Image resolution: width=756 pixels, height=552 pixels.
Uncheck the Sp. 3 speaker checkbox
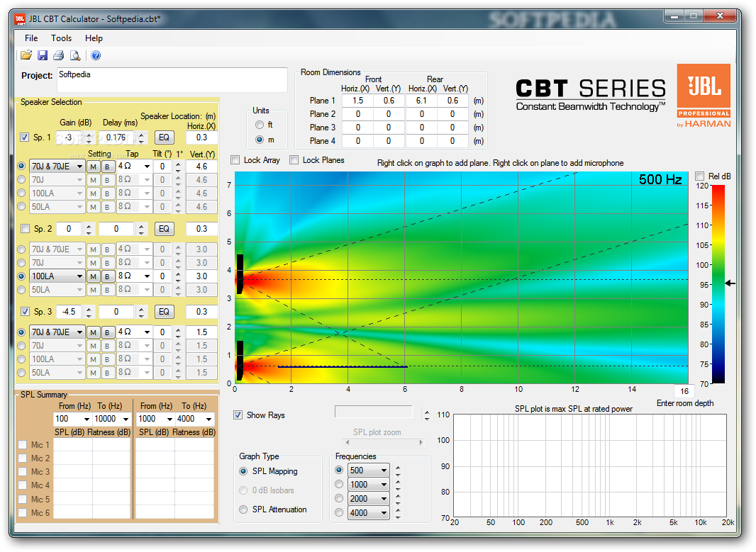click(x=25, y=312)
